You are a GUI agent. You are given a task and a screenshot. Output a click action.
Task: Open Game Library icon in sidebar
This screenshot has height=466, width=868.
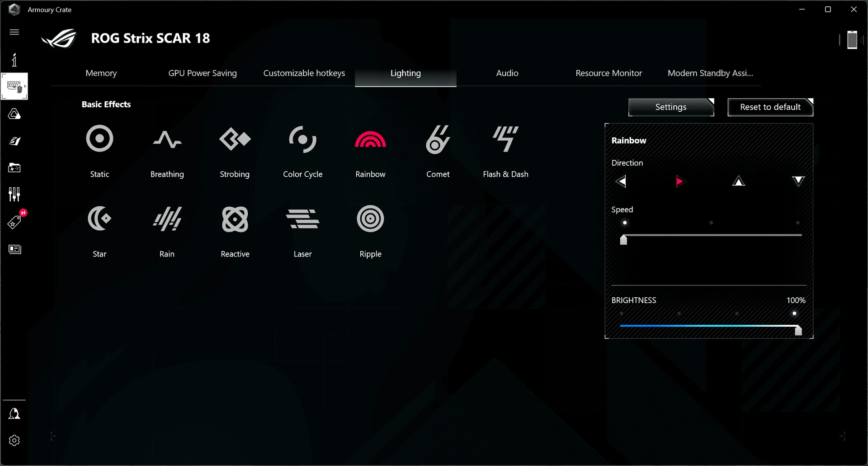point(14,168)
